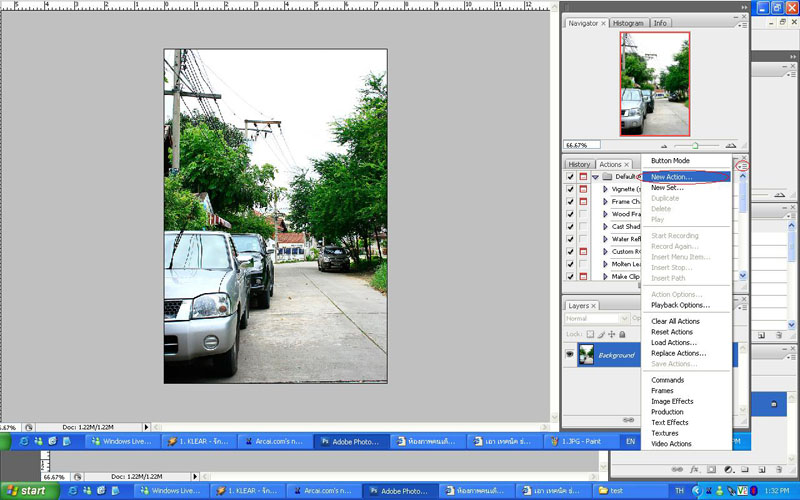Close the Layers tab with its x
This screenshot has height=500, width=800.
tap(593, 306)
